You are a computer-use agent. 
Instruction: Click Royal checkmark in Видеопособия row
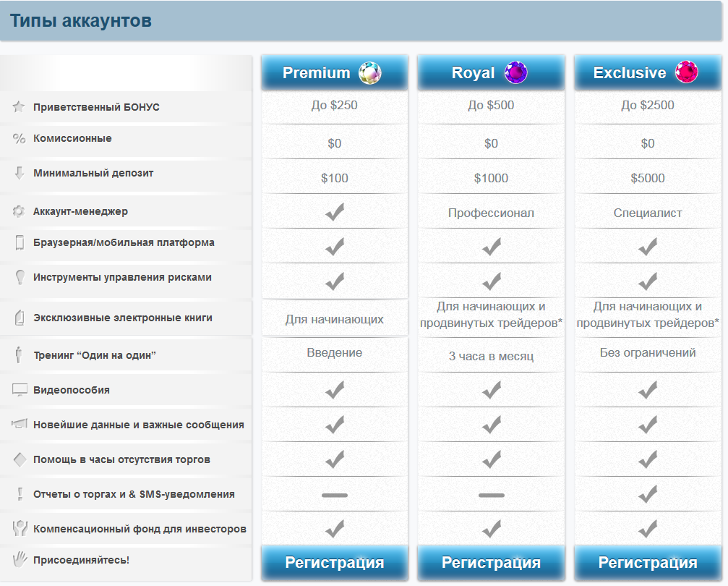point(491,390)
